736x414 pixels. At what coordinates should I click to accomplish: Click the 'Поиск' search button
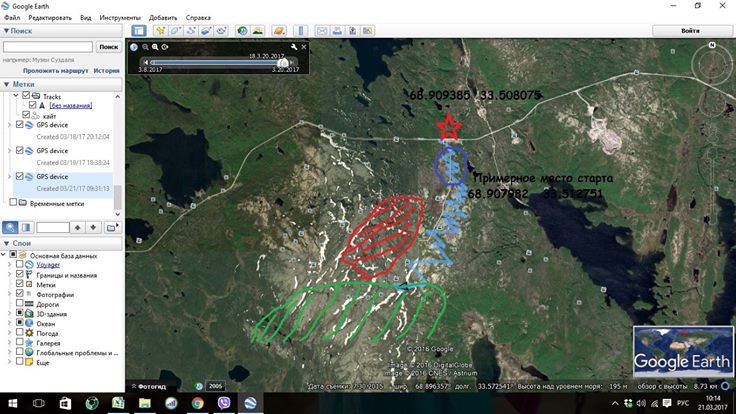(x=108, y=47)
